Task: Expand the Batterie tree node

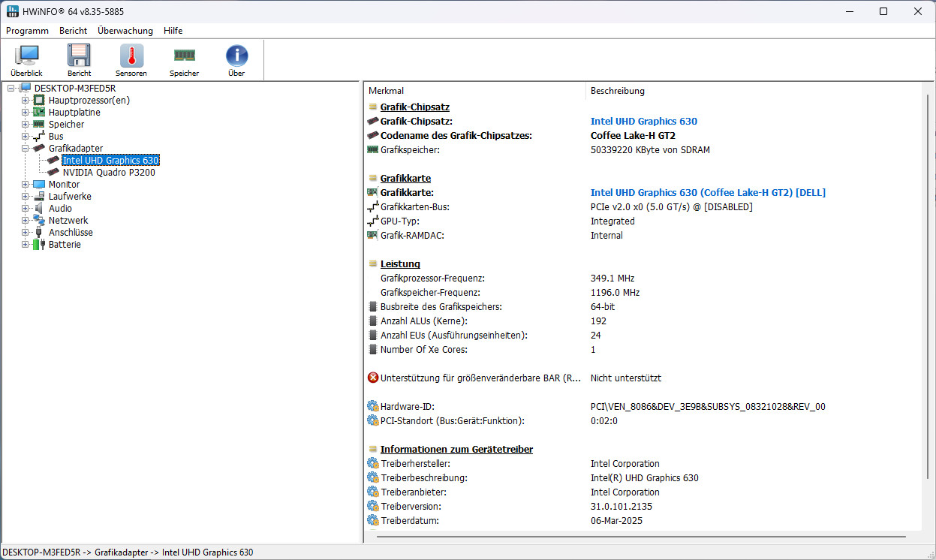Action: [x=26, y=245]
